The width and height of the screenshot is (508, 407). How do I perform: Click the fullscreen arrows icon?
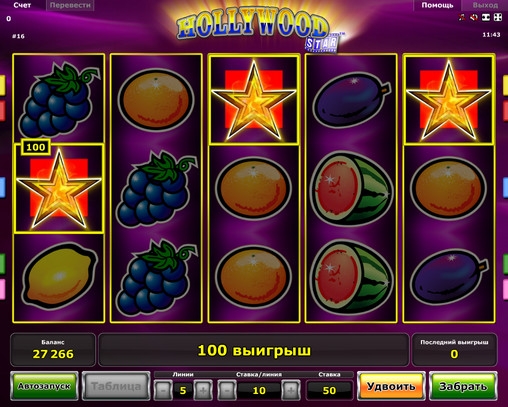coord(498,17)
